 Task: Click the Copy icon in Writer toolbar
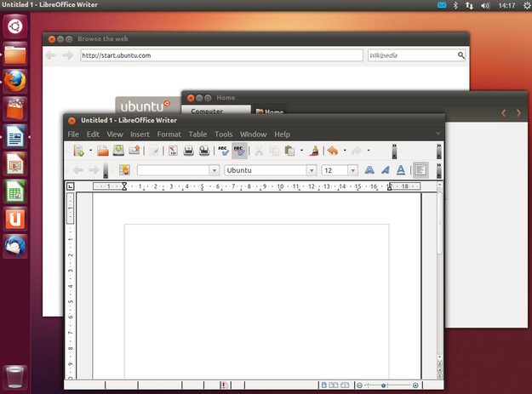coord(274,151)
